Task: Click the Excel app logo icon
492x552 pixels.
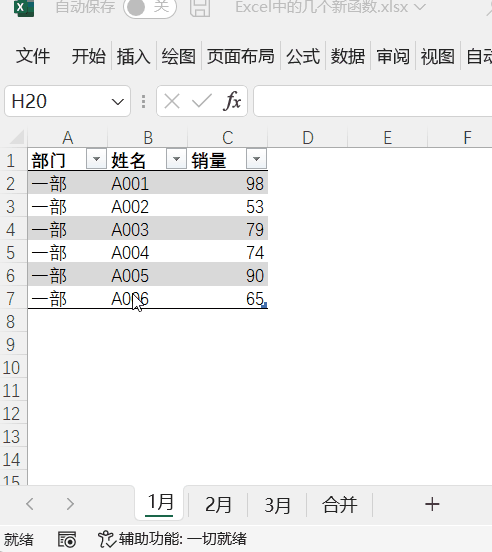Action: click(x=23, y=8)
